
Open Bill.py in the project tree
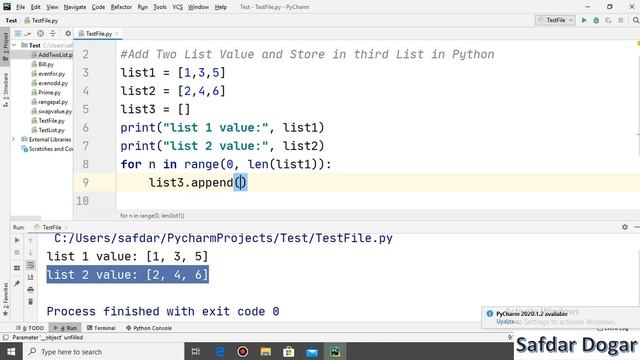42,64
